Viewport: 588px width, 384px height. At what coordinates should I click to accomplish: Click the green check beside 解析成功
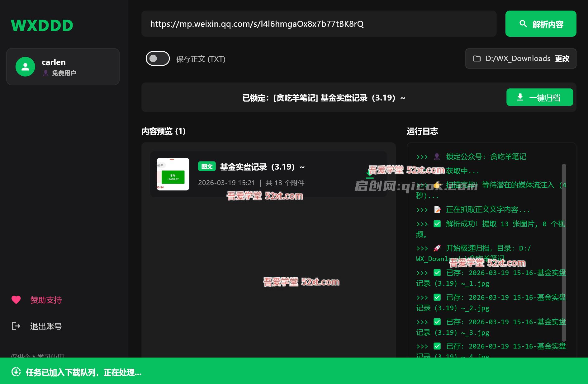(x=437, y=224)
